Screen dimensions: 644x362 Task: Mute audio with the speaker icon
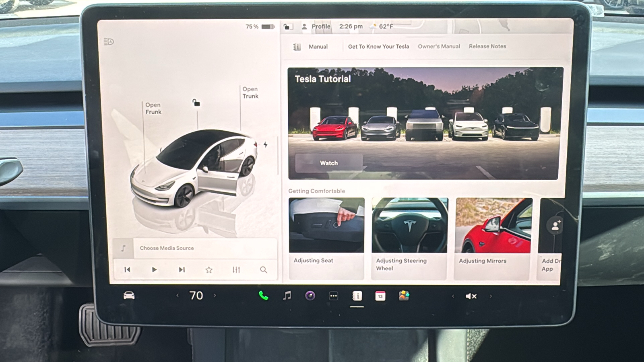470,296
